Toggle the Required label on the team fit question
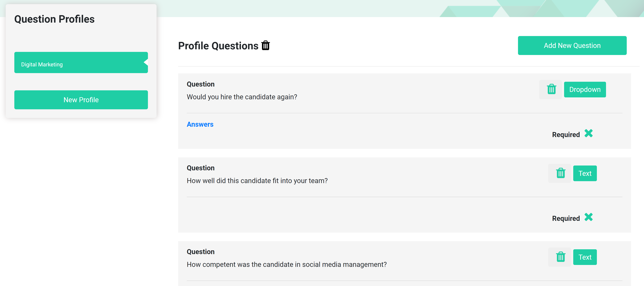 [x=566, y=218]
